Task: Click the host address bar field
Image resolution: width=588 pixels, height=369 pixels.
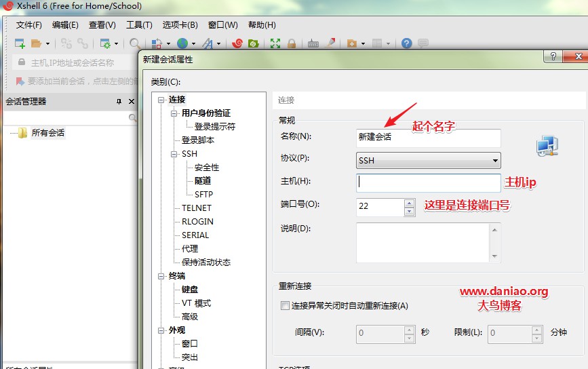Action: click(x=75, y=62)
